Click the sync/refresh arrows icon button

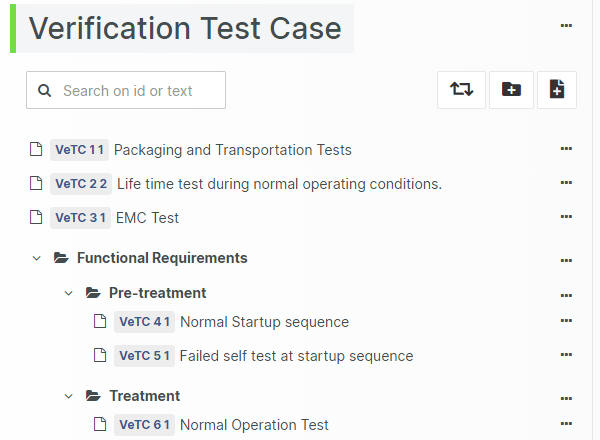(461, 89)
